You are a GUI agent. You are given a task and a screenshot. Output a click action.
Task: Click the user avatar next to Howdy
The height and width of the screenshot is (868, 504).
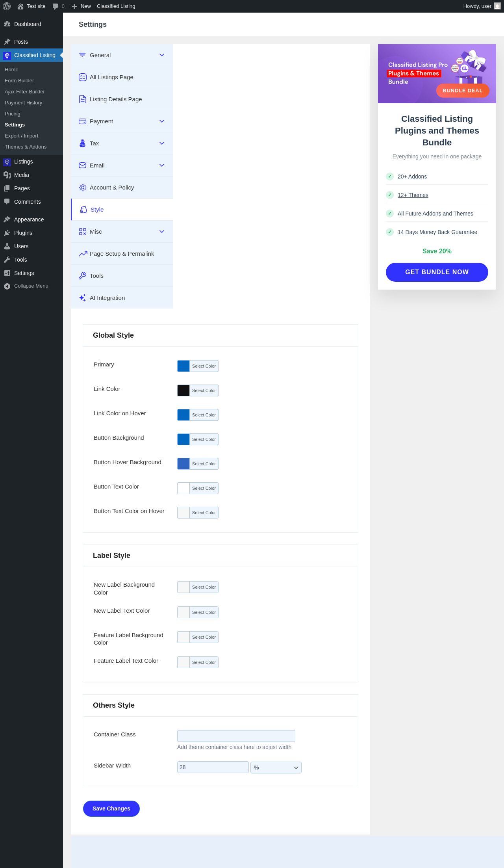(497, 6)
